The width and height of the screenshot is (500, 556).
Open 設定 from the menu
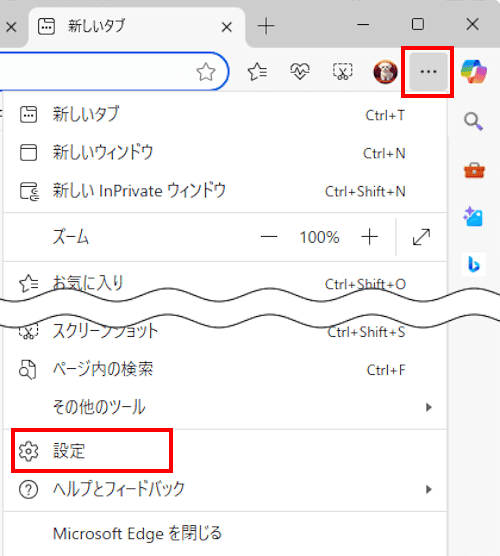[225, 451]
